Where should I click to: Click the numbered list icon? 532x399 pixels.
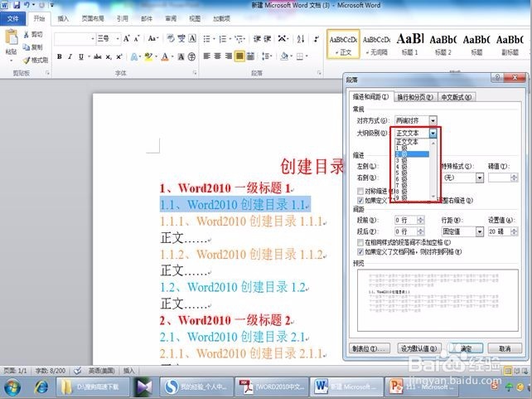[223, 39]
